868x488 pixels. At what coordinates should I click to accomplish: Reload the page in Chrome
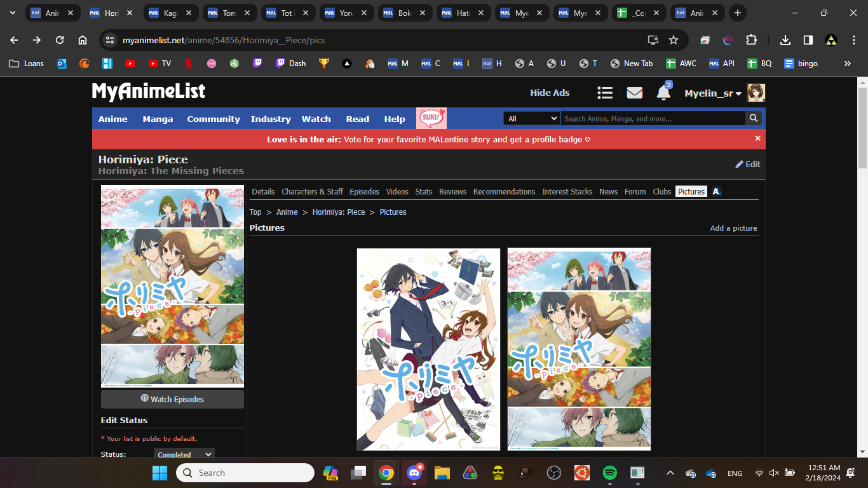tap(60, 40)
